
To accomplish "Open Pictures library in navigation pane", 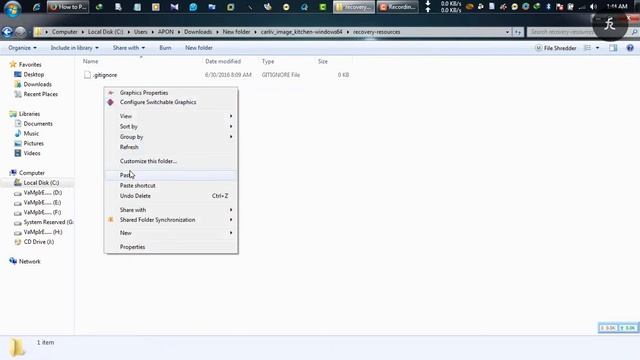I will point(33,143).
